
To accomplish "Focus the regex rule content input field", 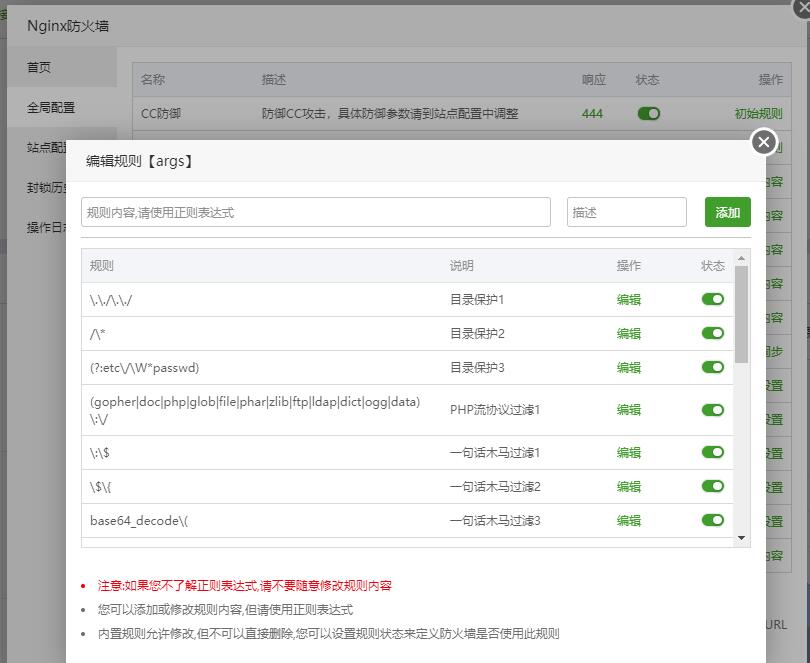I will (x=316, y=212).
